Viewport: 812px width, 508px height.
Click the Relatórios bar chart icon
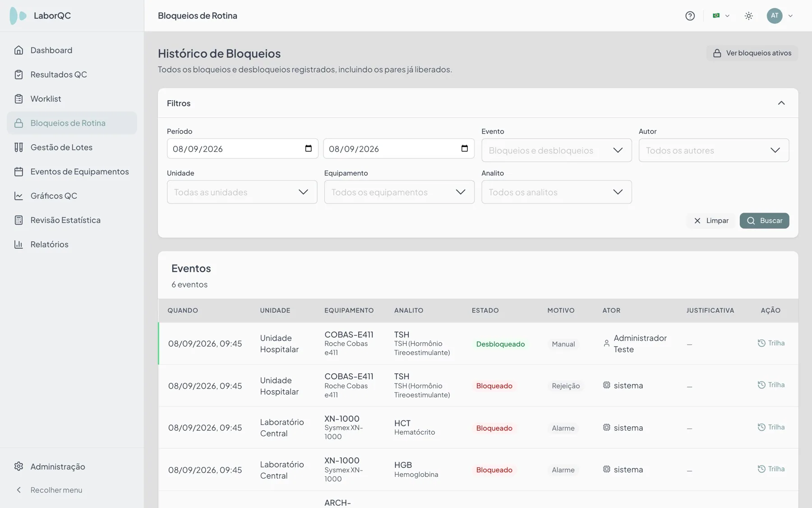[18, 244]
